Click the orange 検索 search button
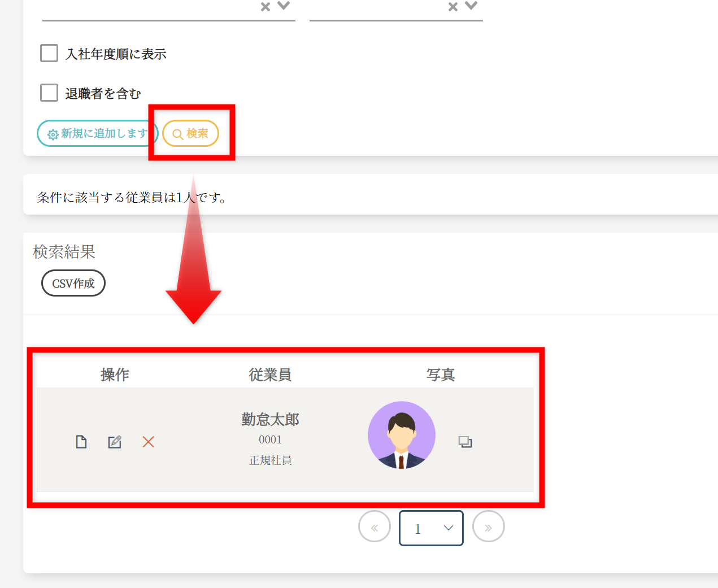Viewport: 718px width, 588px height. click(x=190, y=133)
